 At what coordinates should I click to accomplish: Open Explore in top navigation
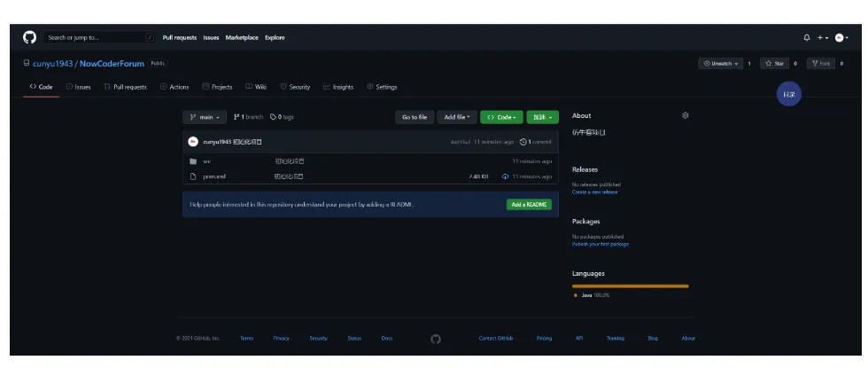click(x=275, y=37)
